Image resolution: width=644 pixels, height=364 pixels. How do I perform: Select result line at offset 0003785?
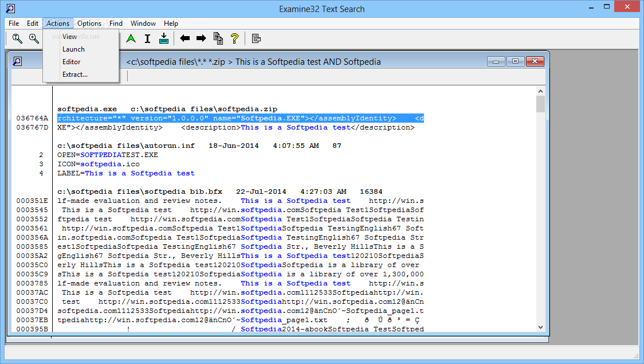pos(240,284)
